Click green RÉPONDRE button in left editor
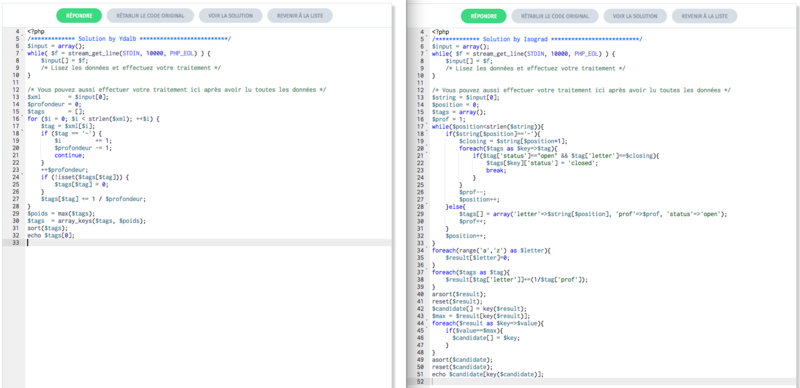Image resolution: width=800 pixels, height=388 pixels. (x=79, y=16)
